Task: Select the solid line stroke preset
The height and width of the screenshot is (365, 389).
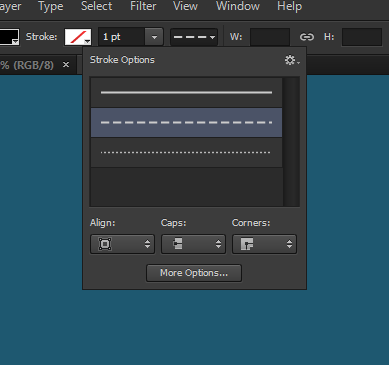Action: (x=186, y=93)
